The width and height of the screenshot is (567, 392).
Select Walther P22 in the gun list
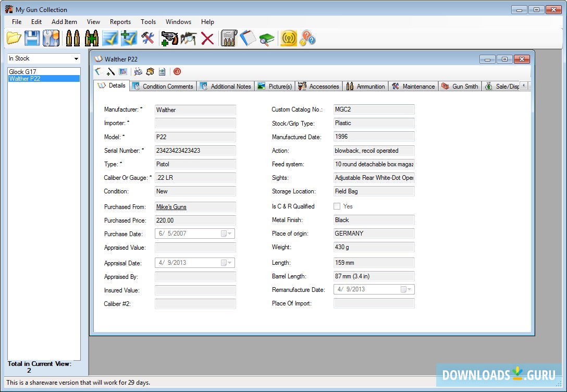[44, 79]
